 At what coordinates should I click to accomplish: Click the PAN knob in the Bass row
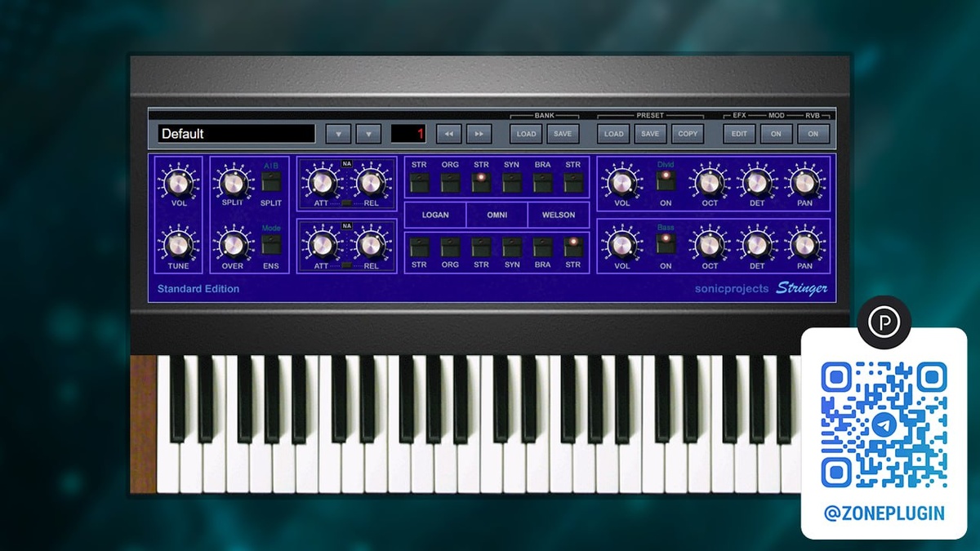[x=805, y=244]
